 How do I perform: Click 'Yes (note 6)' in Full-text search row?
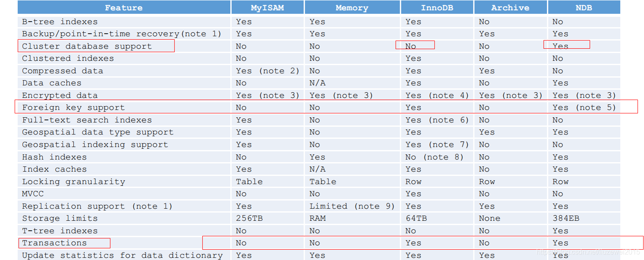tap(437, 120)
